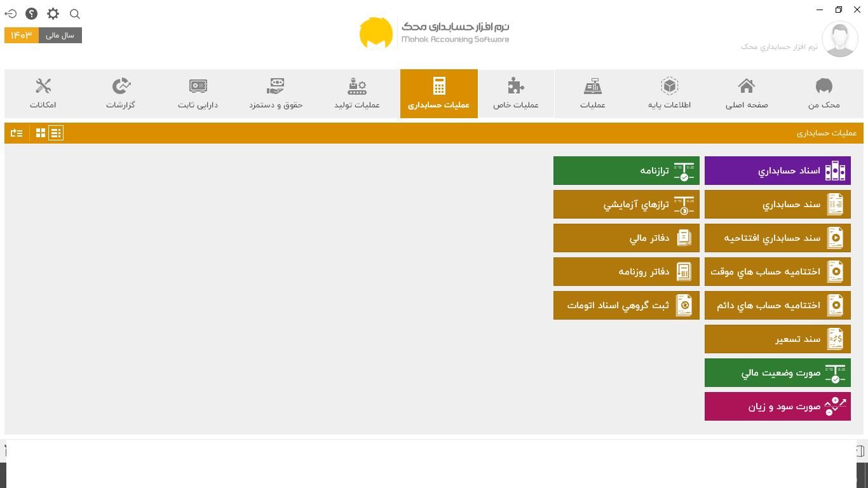
Task: Open گزارشات reports tab
Action: point(121,93)
